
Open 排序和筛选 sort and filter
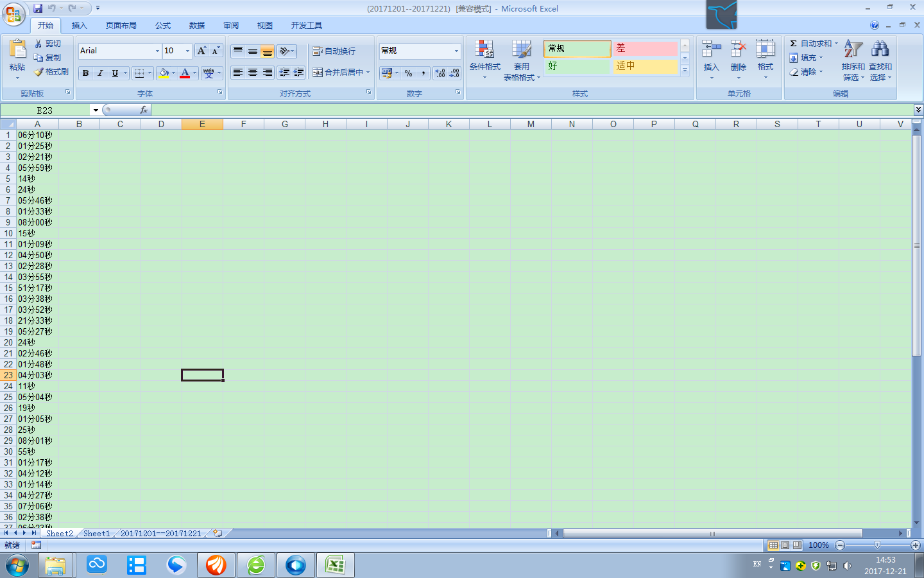tap(853, 60)
